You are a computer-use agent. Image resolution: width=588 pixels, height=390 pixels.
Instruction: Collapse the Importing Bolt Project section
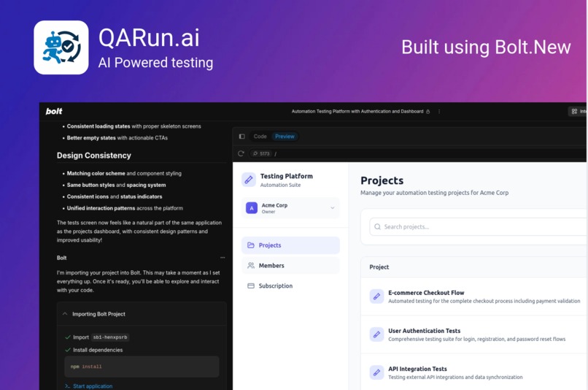click(65, 313)
